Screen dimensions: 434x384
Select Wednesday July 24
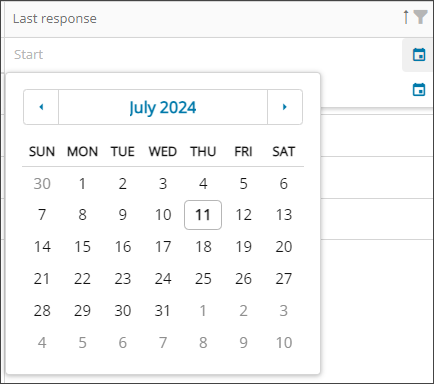pos(163,279)
